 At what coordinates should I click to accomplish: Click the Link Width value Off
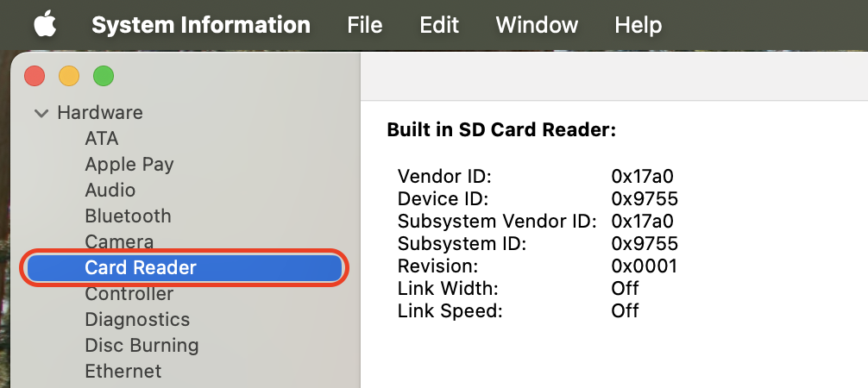click(625, 288)
